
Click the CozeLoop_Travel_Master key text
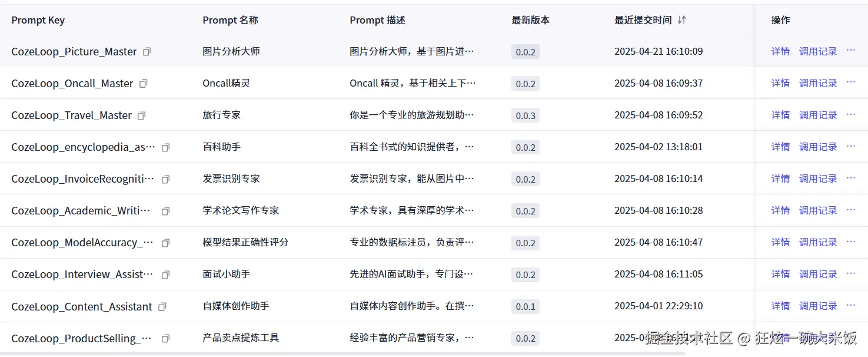tap(71, 115)
